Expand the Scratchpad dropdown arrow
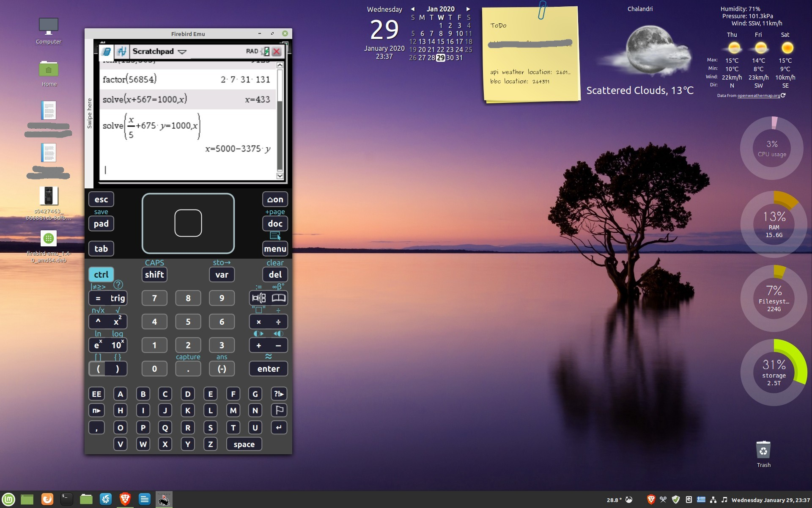Viewport: 812px width, 508px height. click(x=182, y=52)
